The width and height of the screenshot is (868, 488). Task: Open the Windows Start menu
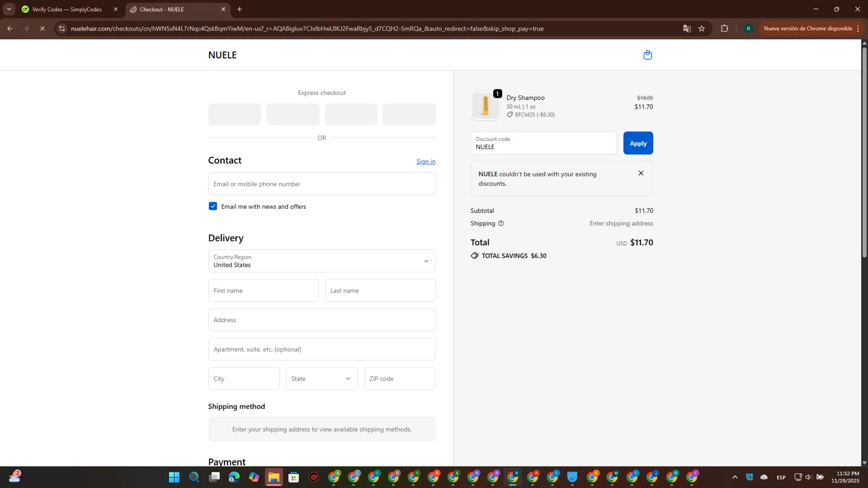click(x=174, y=477)
